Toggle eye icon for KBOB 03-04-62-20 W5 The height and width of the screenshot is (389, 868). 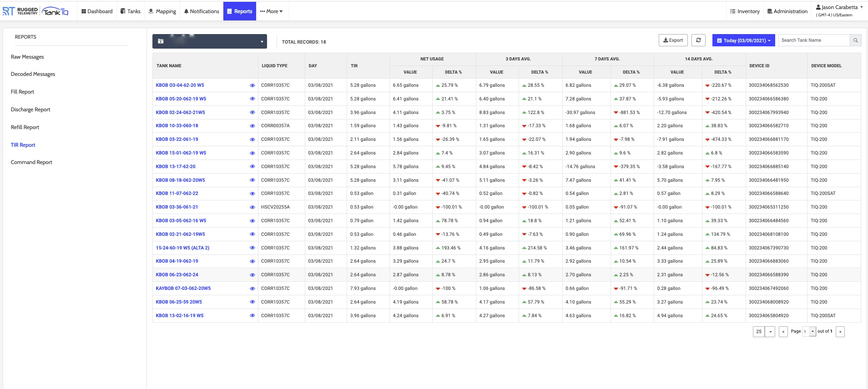click(252, 85)
